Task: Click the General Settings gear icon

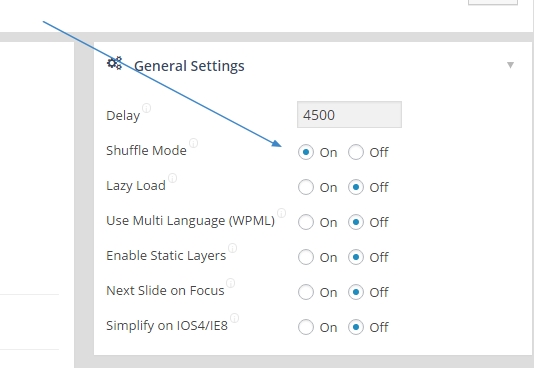Action: point(114,63)
